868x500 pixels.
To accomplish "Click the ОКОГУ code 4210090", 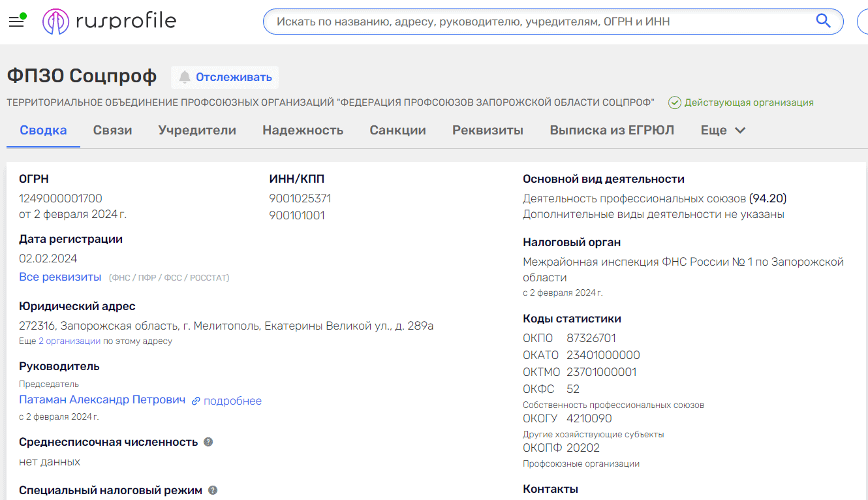I will (x=589, y=418).
